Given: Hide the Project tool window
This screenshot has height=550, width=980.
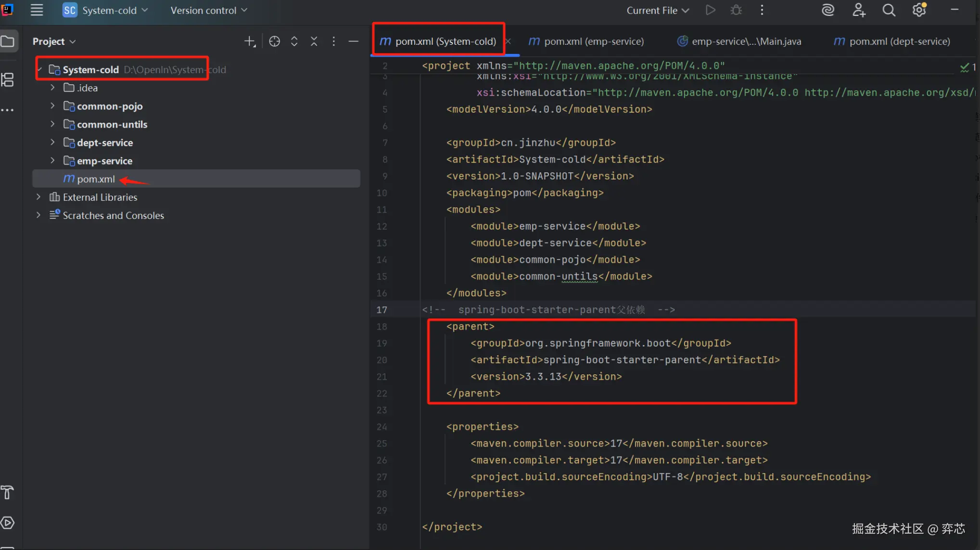Looking at the screenshot, I should [353, 41].
